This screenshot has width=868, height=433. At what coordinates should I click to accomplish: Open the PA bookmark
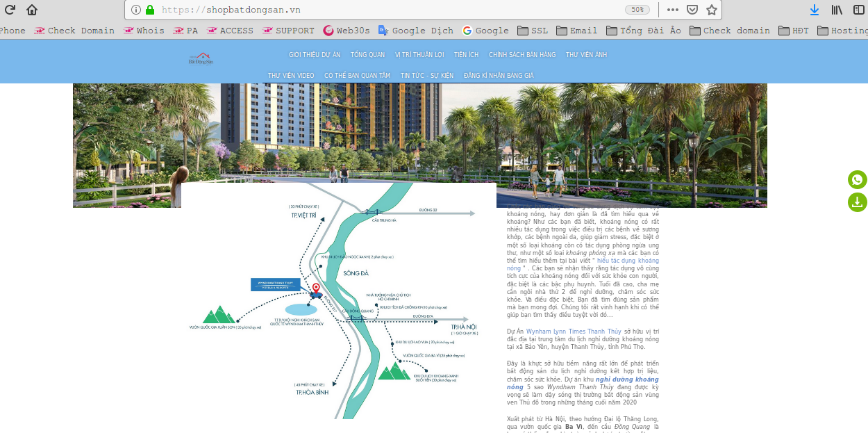[185, 31]
